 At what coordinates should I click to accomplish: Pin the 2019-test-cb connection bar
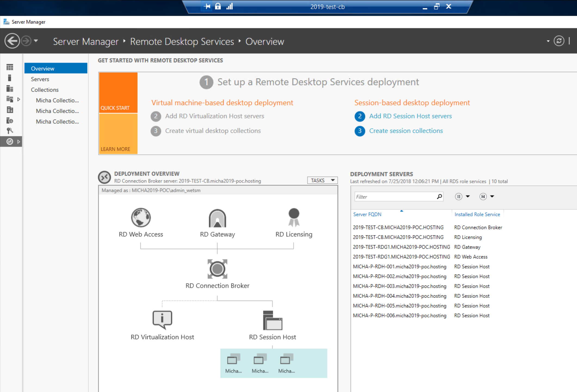pyautogui.click(x=207, y=6)
